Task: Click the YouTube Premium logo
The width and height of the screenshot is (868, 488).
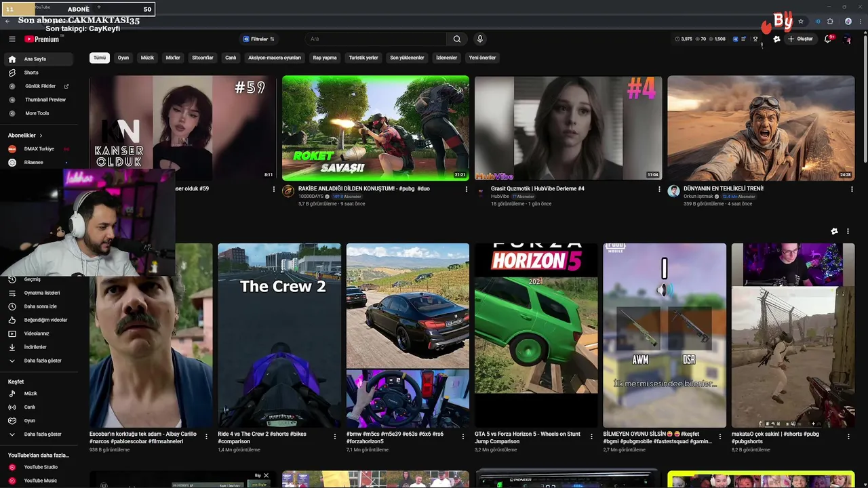Action: pyautogui.click(x=42, y=39)
